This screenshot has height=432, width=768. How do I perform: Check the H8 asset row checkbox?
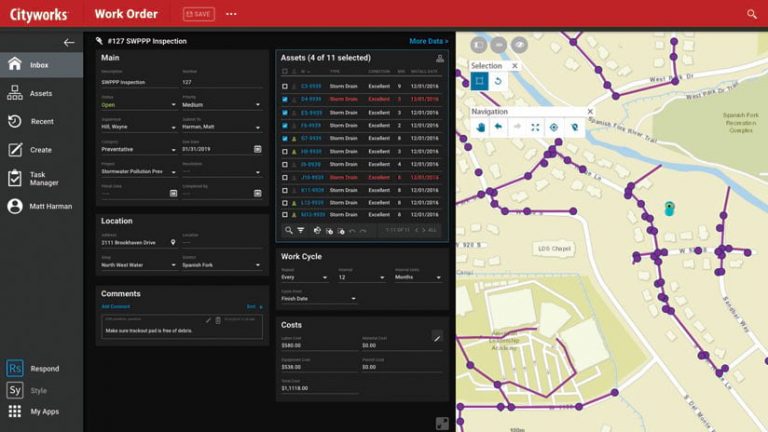(x=285, y=152)
